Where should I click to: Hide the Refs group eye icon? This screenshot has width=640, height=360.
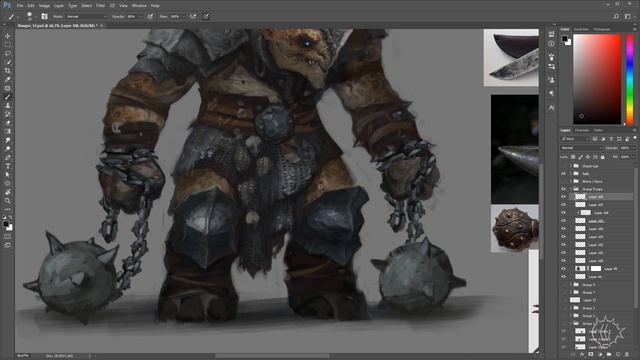click(x=563, y=174)
